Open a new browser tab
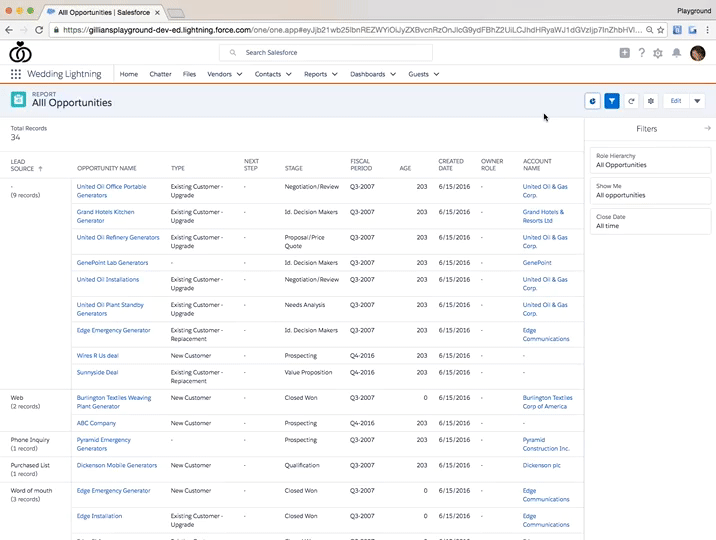This screenshot has height=540, width=716. pos(176,13)
